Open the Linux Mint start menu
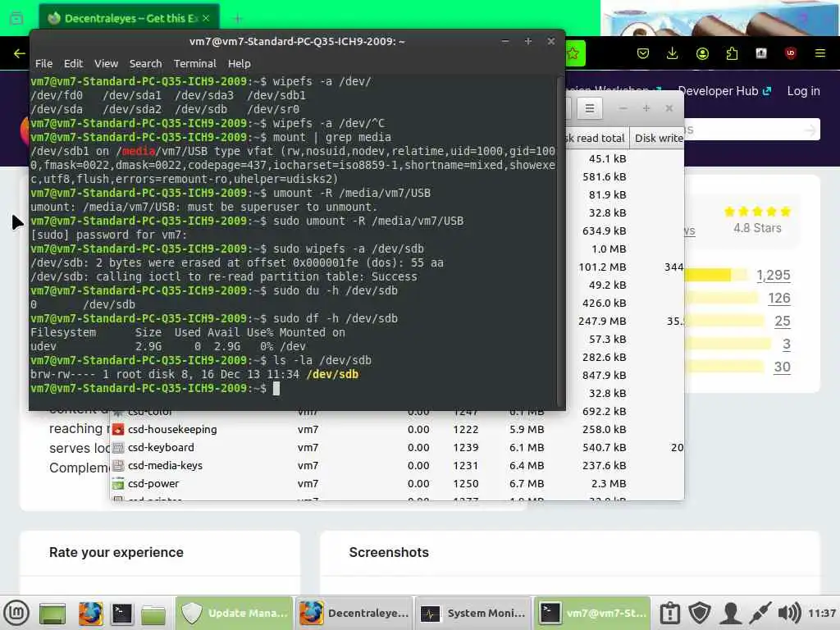 [x=16, y=613]
